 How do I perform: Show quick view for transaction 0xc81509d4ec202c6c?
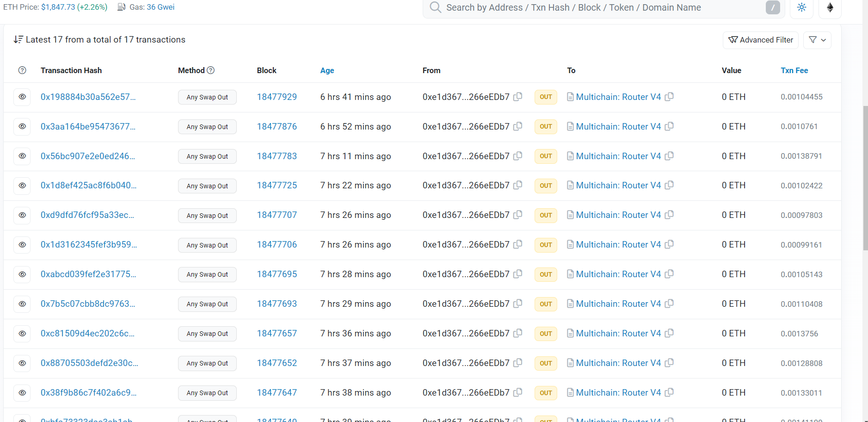(22, 334)
